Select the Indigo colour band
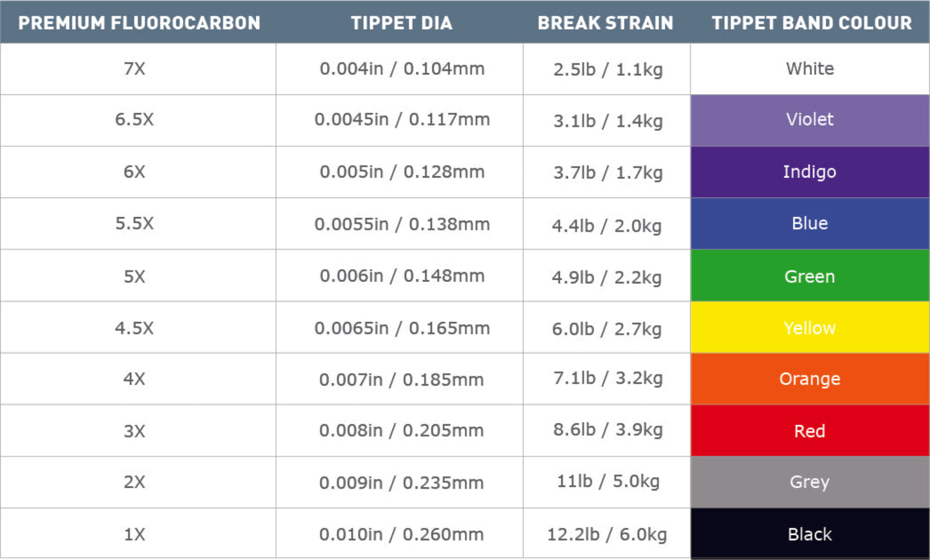 point(810,172)
